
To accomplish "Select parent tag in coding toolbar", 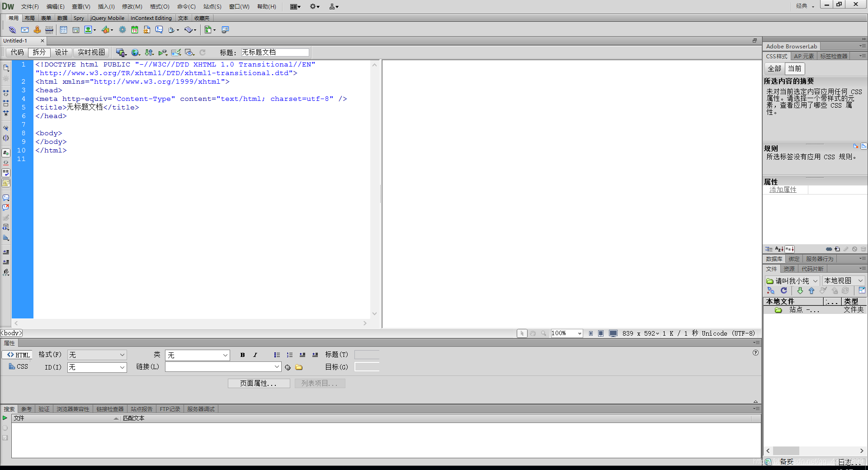I will click(6, 128).
